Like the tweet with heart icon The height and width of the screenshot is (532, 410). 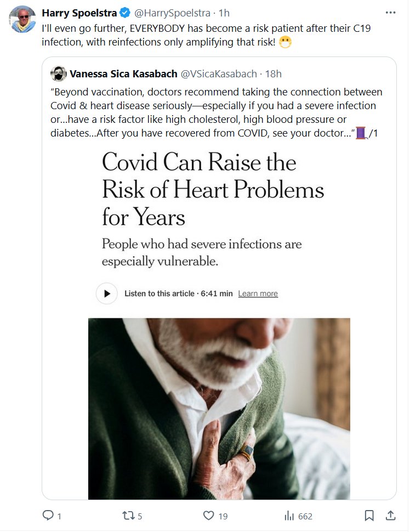point(208,516)
